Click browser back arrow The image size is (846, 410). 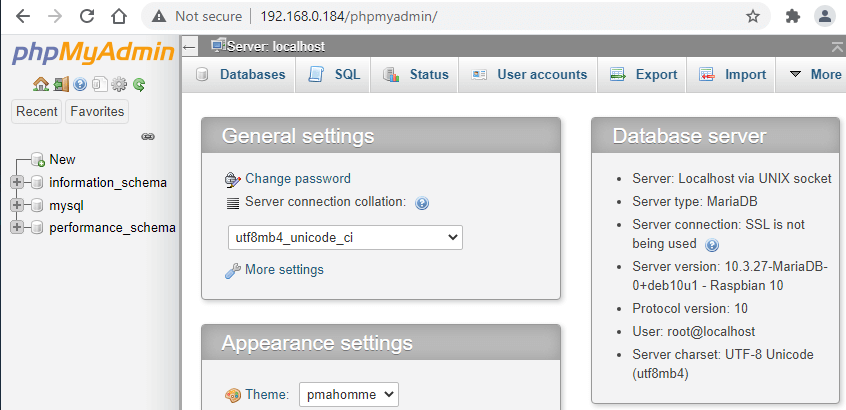[23, 16]
